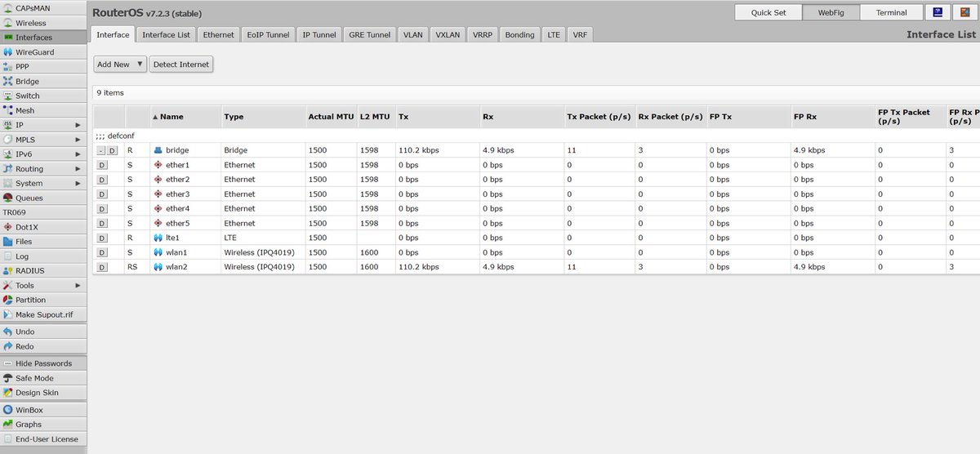Click the Type column header

[263, 117]
